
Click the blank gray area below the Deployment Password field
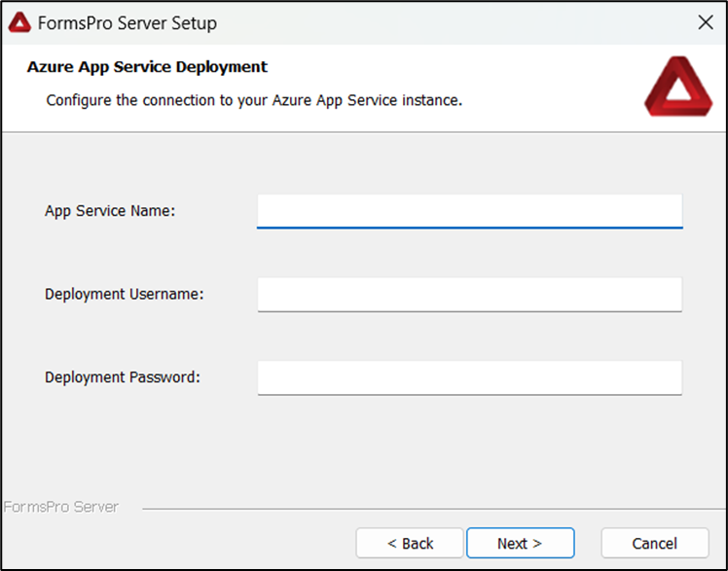389,447
